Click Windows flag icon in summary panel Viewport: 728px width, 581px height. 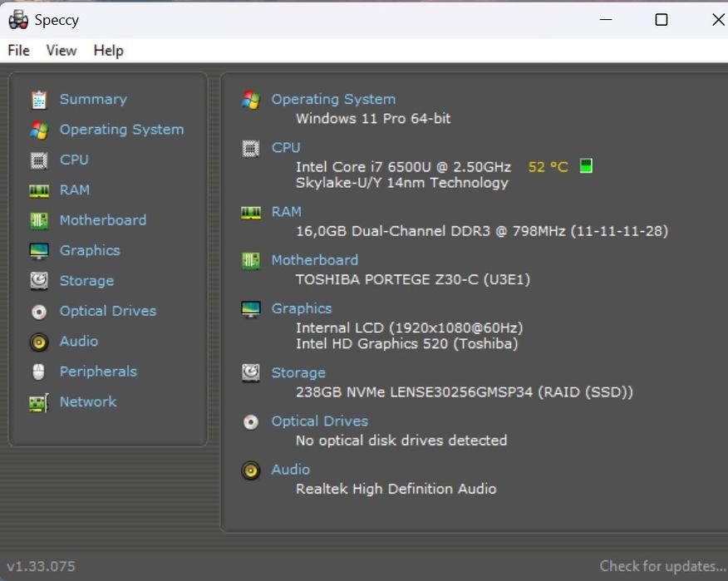click(251, 100)
